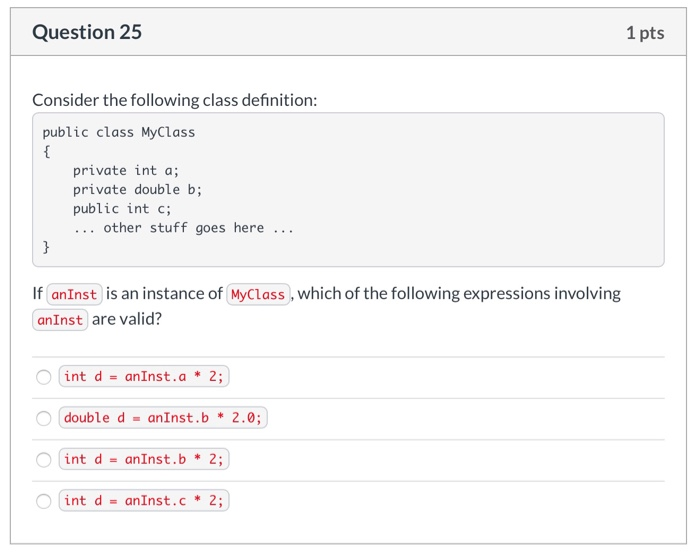
Task: Click the '... other stuff goes here ...' line
Action: [x=183, y=228]
